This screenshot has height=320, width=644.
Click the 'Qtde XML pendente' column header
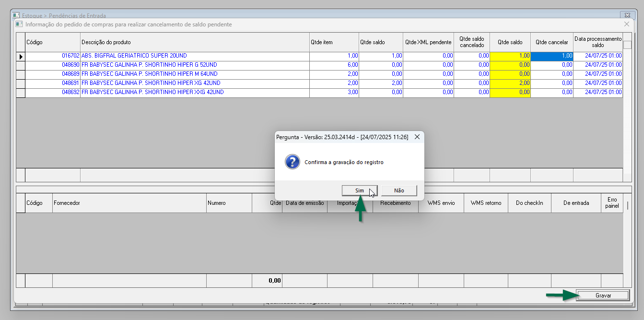(x=428, y=42)
